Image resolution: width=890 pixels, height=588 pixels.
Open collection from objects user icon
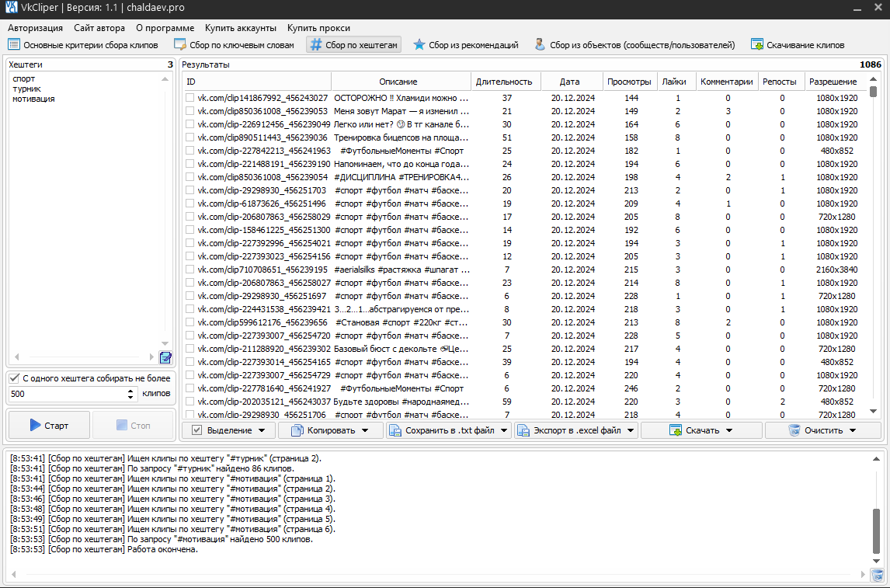[540, 45]
